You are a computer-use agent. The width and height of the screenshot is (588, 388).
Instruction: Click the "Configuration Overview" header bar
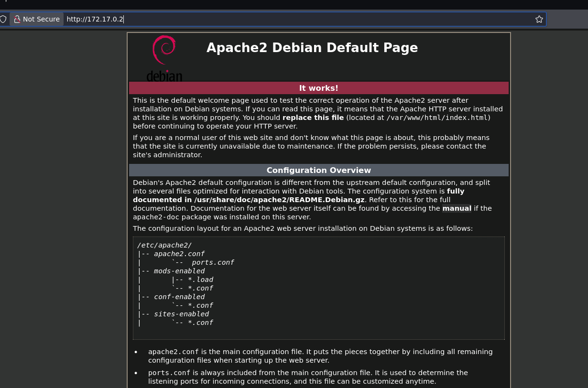click(318, 170)
